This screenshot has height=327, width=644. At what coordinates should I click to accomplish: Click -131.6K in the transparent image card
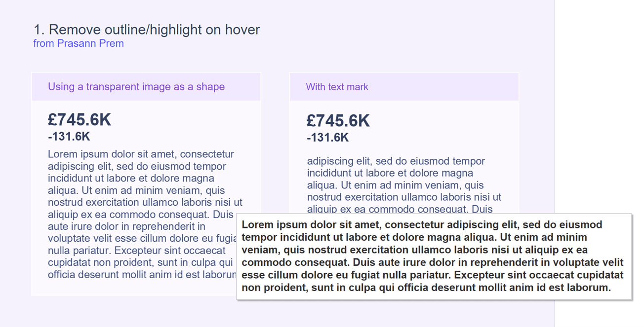[69, 137]
